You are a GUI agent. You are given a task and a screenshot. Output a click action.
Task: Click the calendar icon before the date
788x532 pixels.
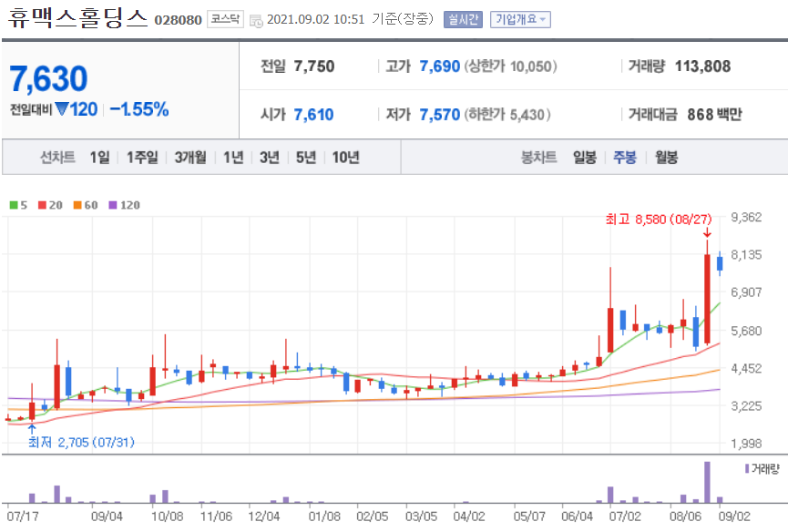click(256, 21)
